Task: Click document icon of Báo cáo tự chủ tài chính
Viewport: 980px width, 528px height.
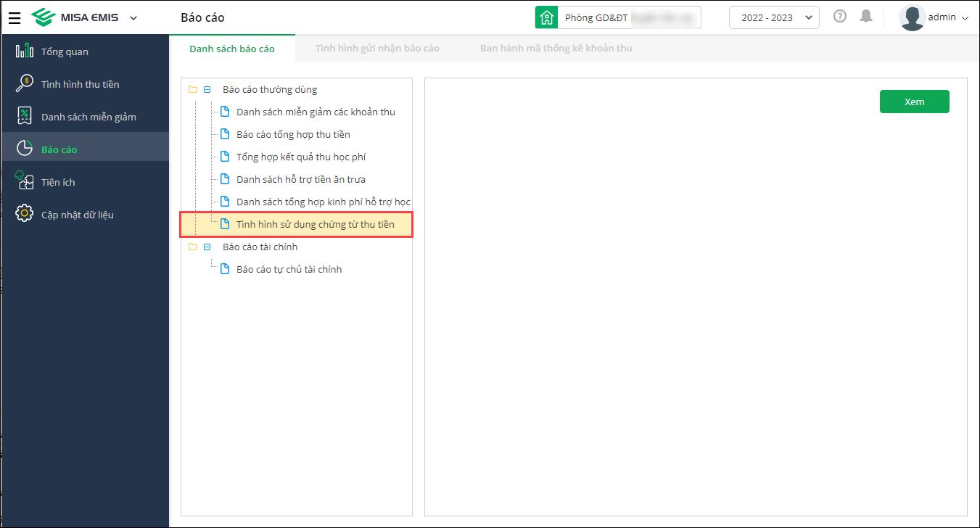Action: [x=224, y=269]
